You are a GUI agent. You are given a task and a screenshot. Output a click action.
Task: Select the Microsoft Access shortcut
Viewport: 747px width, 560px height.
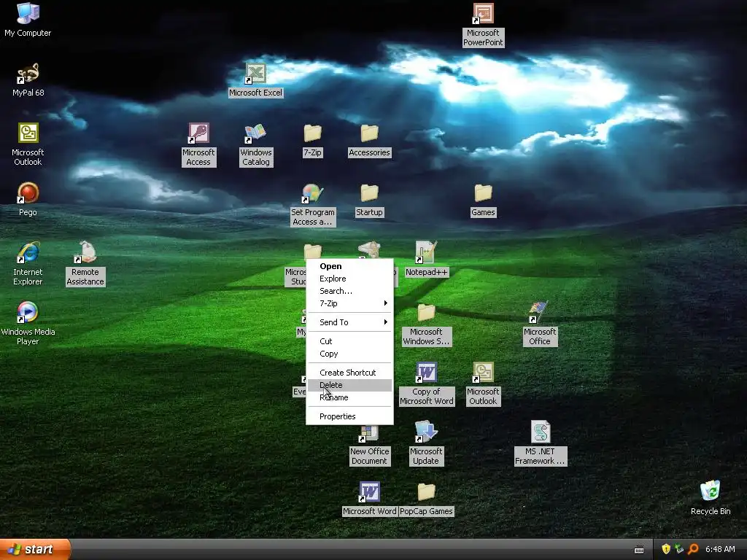click(x=198, y=145)
